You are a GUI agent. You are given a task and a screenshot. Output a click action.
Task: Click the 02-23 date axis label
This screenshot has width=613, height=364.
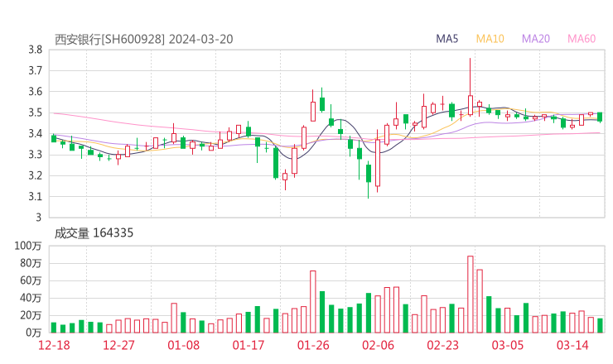[442, 345]
